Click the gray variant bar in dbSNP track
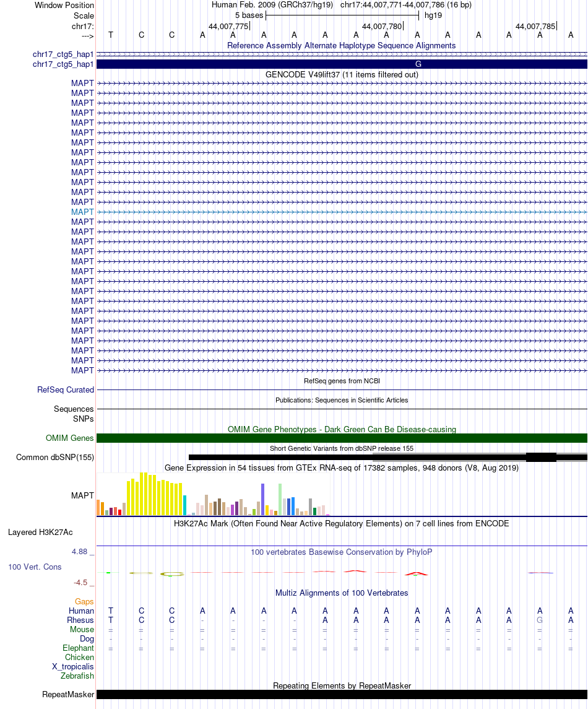This screenshot has height=709, width=588. click(x=480, y=457)
